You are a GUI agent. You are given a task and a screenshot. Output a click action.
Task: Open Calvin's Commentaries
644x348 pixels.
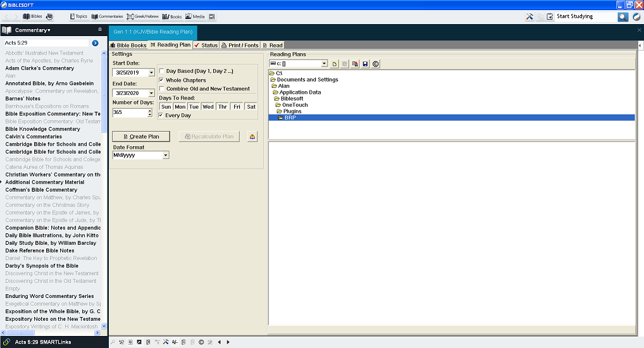(34, 137)
